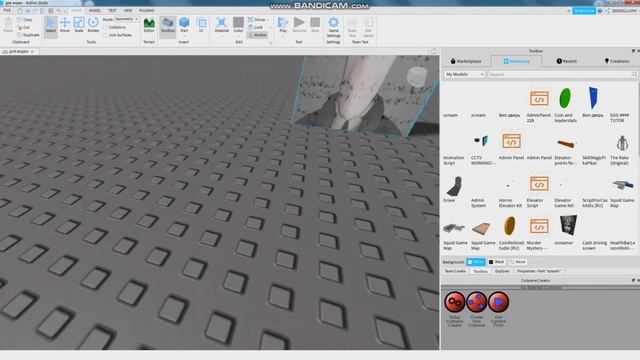The height and width of the screenshot is (360, 640).
Task: Select the None background option
Action: [x=518, y=262]
